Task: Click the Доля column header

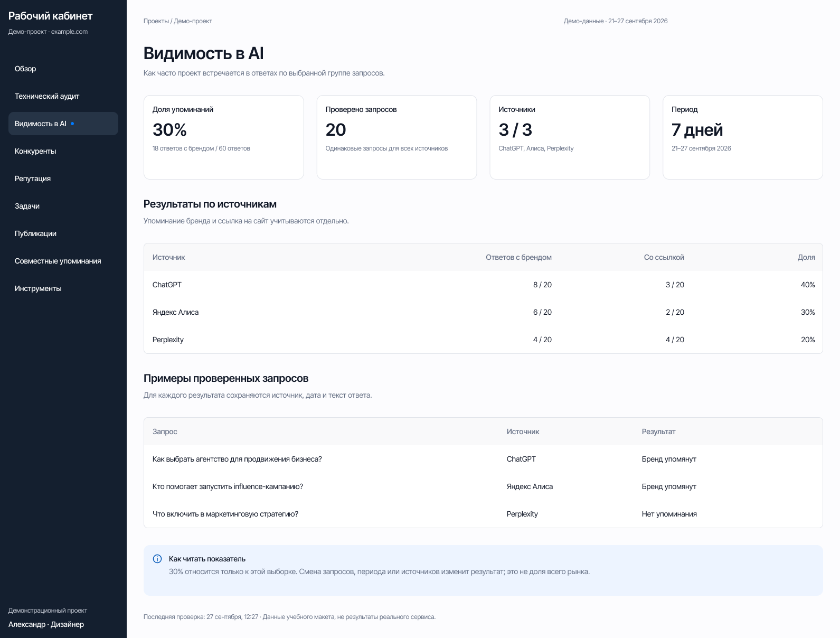Action: coord(806,257)
